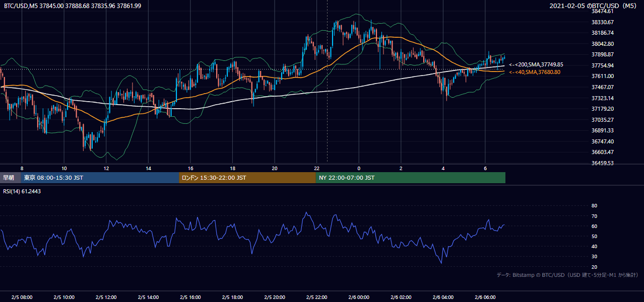The height and width of the screenshot is (302, 644).
Task: Click the '<-<40,SMA,37680.80' orange label
Action: tap(534, 72)
